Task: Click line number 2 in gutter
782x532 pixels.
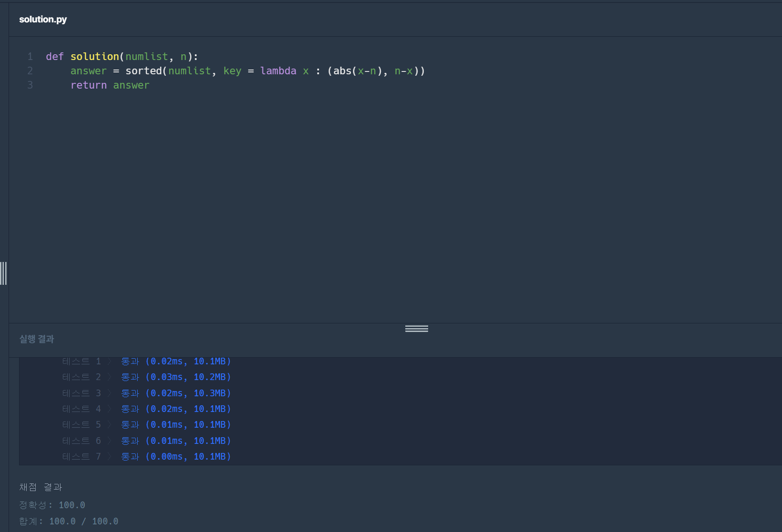Action: pyautogui.click(x=30, y=71)
